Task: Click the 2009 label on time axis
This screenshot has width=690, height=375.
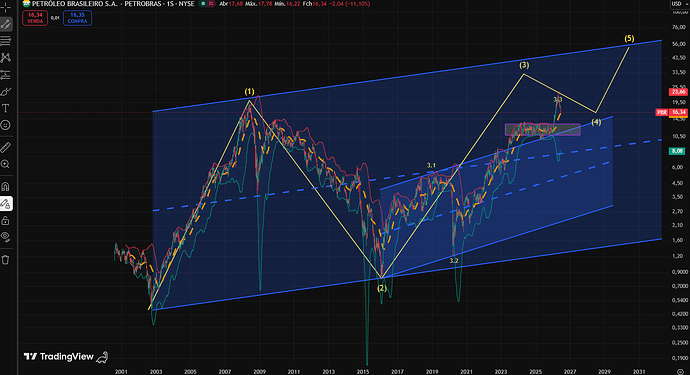Action: [259, 371]
